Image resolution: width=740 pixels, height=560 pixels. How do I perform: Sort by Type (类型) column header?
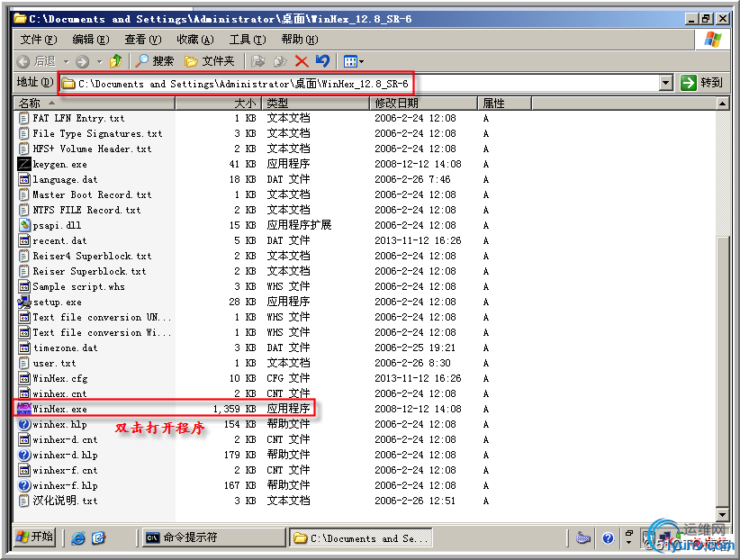click(x=316, y=103)
